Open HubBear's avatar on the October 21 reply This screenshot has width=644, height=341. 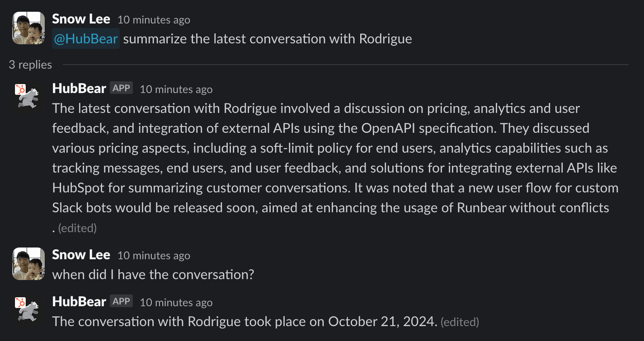pyautogui.click(x=28, y=311)
